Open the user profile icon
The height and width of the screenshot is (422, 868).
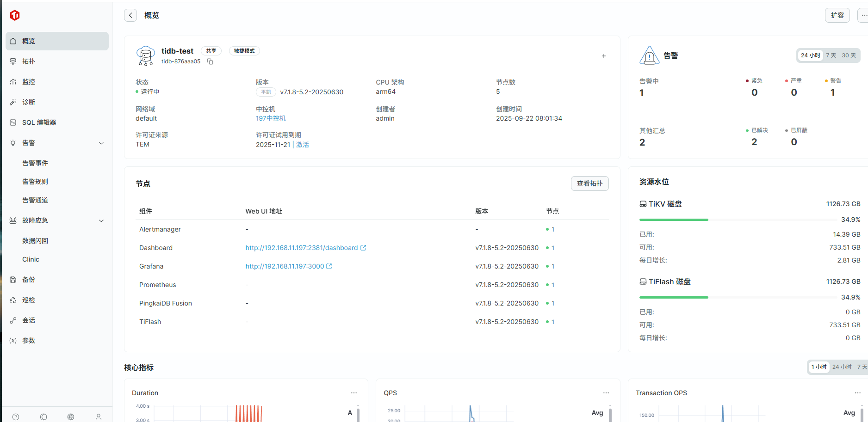(x=99, y=416)
